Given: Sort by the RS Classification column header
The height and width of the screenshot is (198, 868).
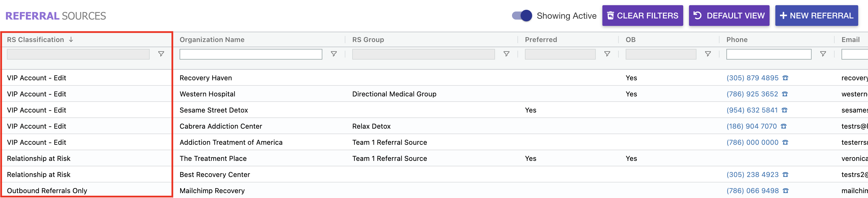Looking at the screenshot, I should tap(36, 40).
